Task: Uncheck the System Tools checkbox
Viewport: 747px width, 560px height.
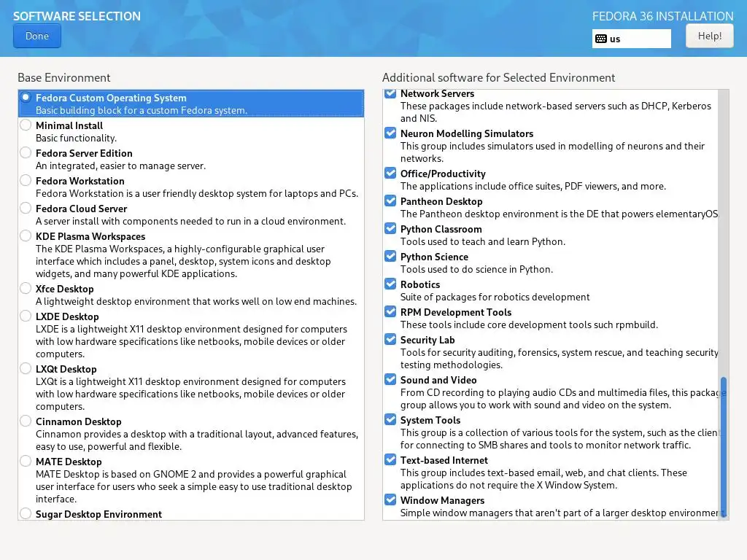Action: pos(390,419)
